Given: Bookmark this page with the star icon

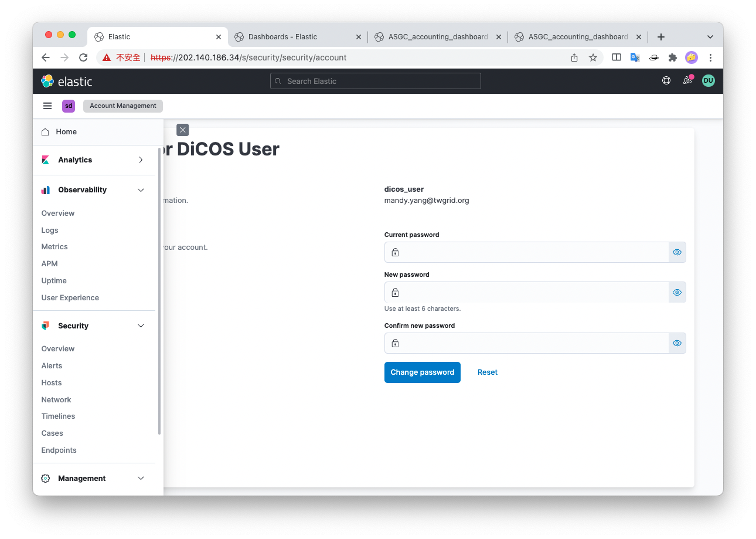Looking at the screenshot, I should (x=593, y=57).
